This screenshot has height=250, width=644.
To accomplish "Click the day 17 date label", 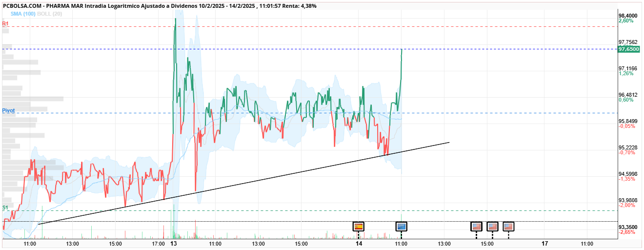I will [x=545, y=243].
